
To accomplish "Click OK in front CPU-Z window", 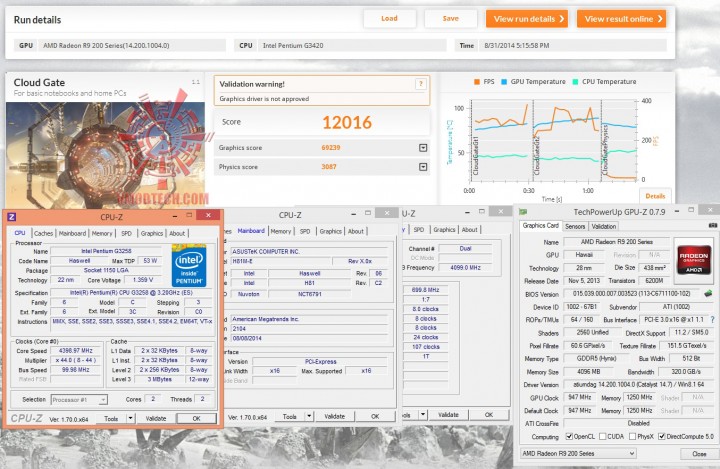I will pos(197,418).
